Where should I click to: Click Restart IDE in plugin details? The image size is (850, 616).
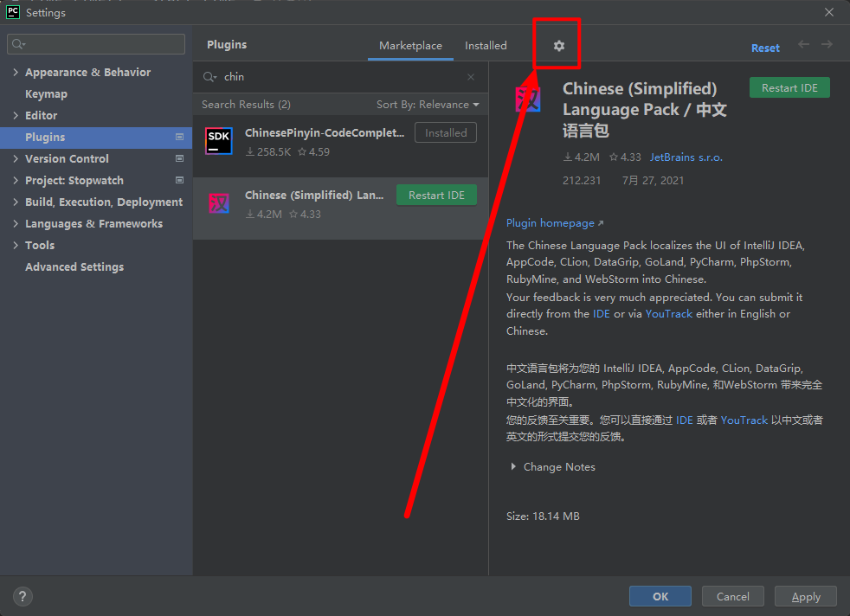[x=789, y=88]
